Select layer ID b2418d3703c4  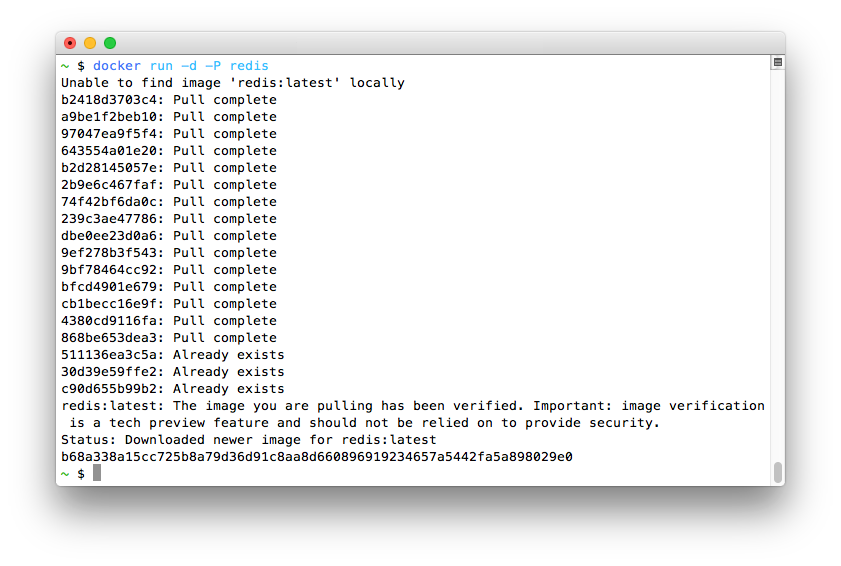112,100
